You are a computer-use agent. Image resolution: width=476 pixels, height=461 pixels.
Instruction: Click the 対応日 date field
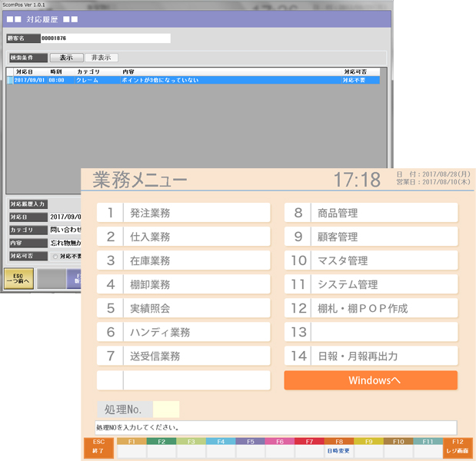pos(65,217)
